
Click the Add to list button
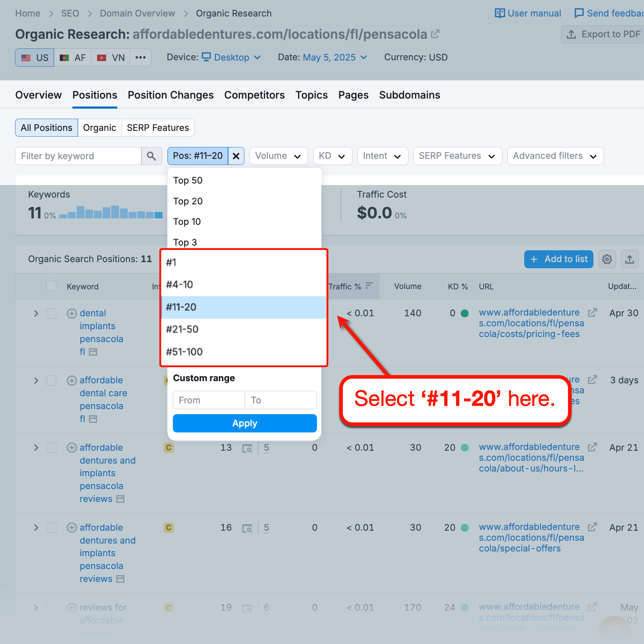tap(558, 259)
